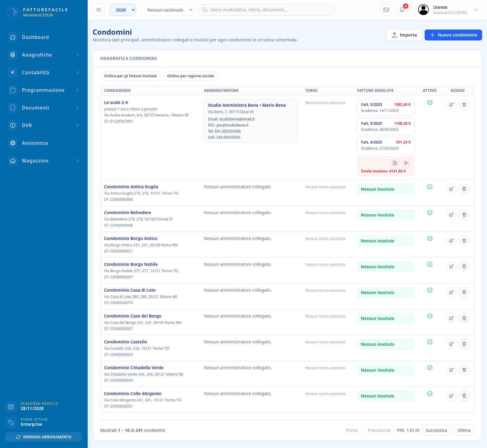Toggle the active checkmark for Le scale 2-4

[430, 102]
